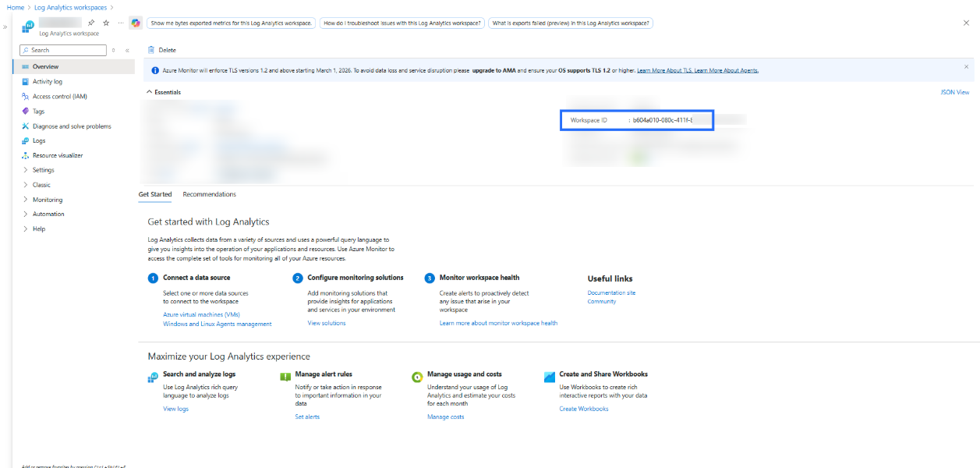Click the Activity log icon

point(26,82)
